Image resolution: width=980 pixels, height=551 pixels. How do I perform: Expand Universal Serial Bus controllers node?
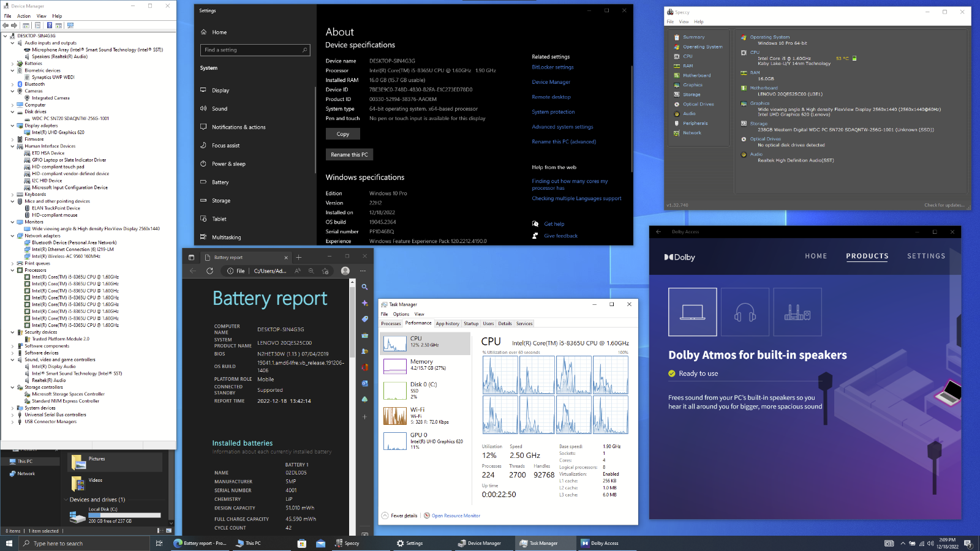click(x=12, y=414)
